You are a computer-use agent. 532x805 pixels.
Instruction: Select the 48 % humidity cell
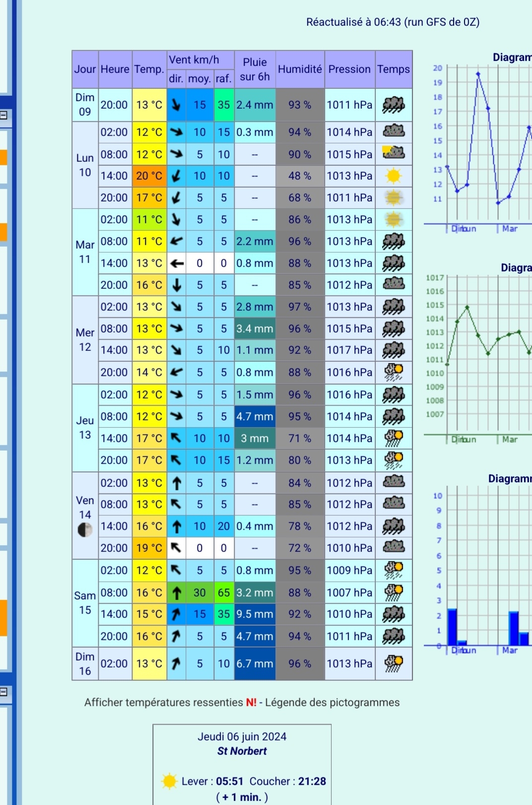click(300, 176)
